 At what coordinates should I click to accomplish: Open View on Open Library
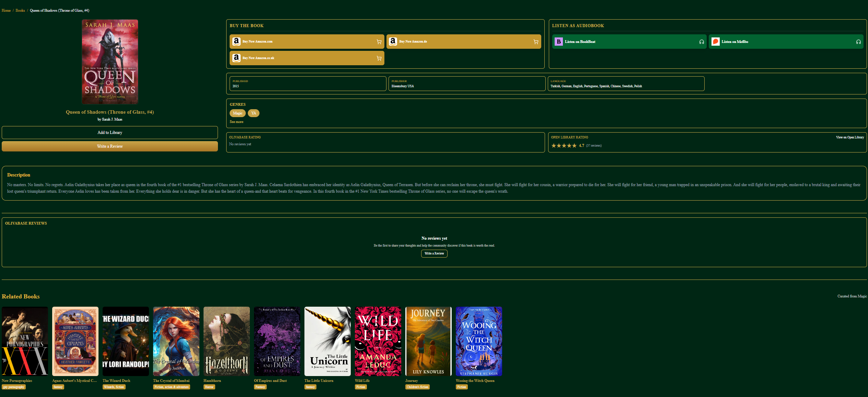coord(850,137)
